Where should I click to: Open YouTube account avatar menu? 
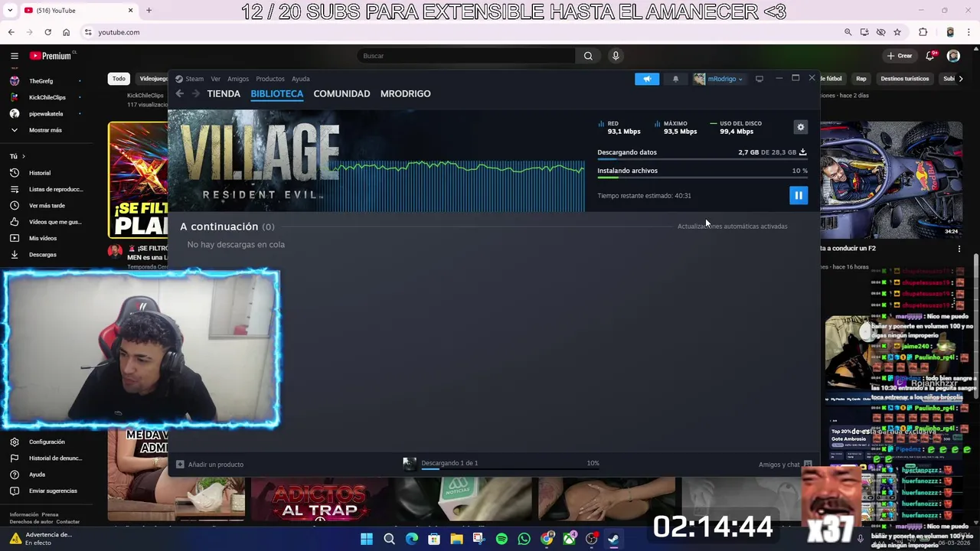coord(953,56)
